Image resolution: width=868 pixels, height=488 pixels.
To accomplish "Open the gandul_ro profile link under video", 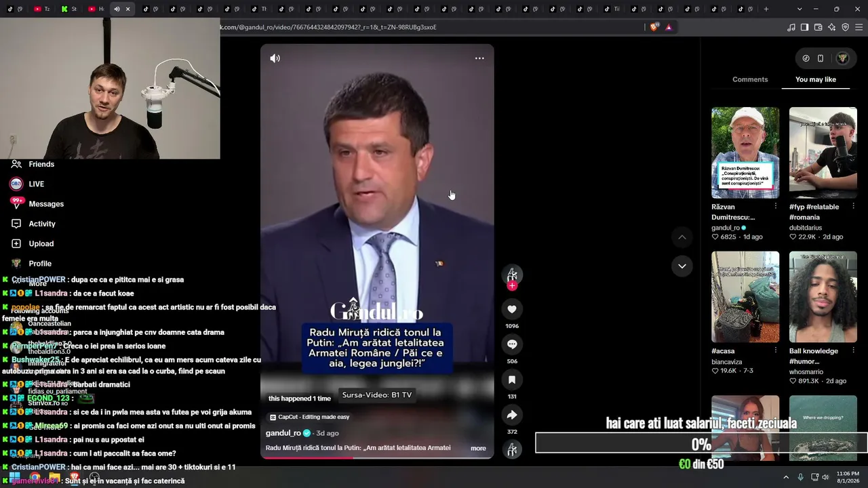I will pyautogui.click(x=283, y=433).
